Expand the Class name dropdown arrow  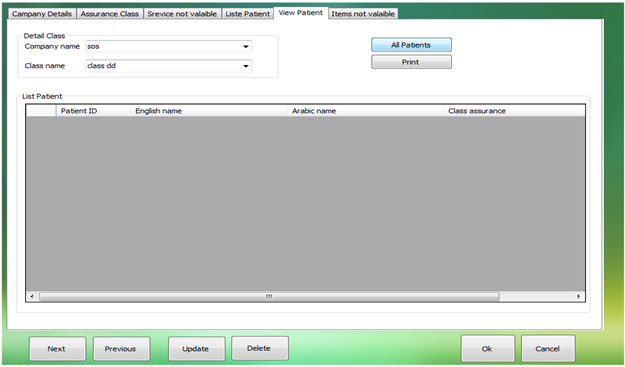pyautogui.click(x=246, y=66)
